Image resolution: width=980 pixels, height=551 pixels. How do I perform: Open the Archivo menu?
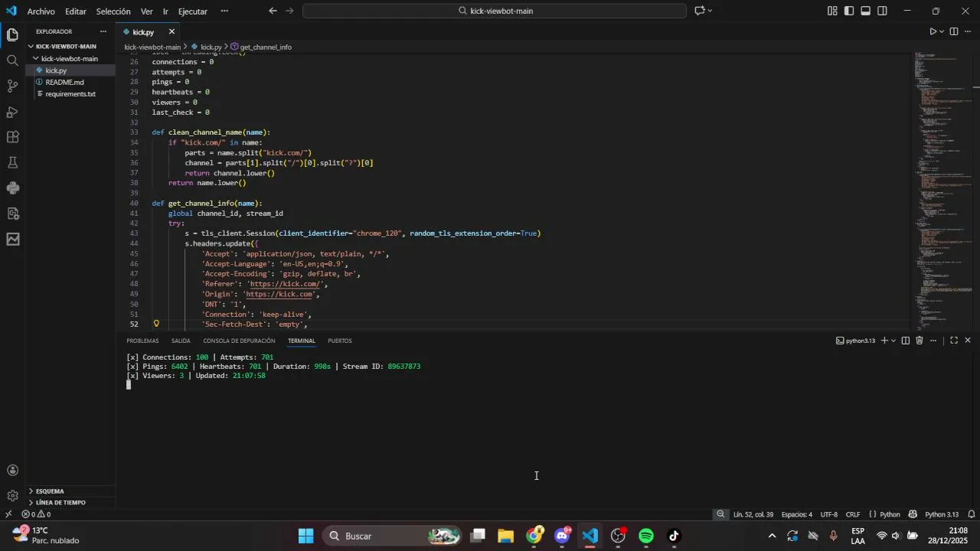[x=41, y=11]
